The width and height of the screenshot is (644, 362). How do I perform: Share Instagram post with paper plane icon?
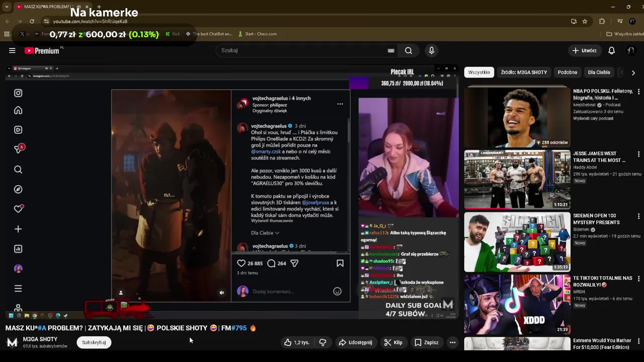click(294, 263)
